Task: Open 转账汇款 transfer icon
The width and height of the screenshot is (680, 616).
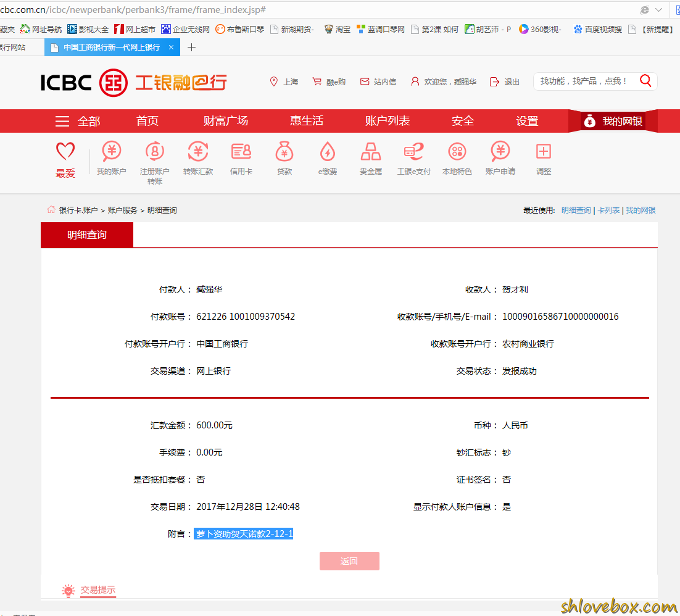Action: 197,151
